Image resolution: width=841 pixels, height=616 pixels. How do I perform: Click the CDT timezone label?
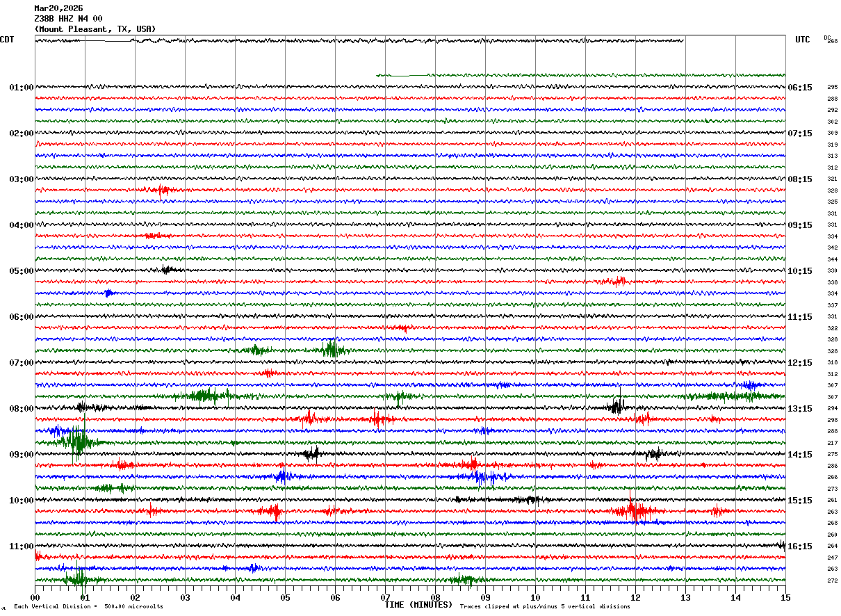click(x=7, y=40)
